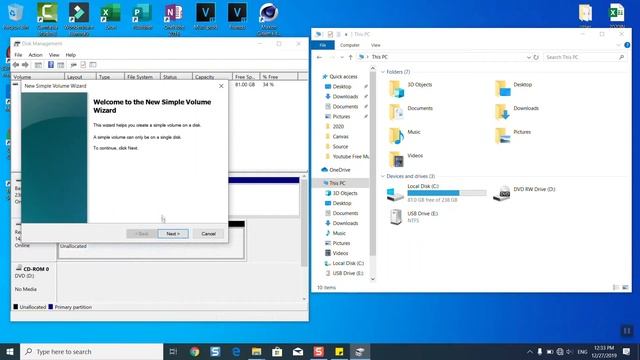Open the Music folder in Folders section
This screenshot has height=360, width=640.
click(x=405, y=135)
